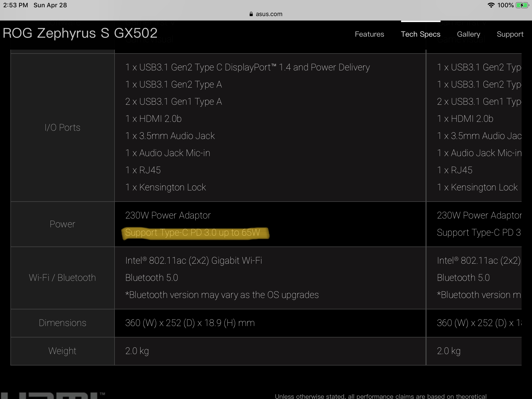The image size is (532, 399).
Task: Click the full Bluetooth version may vary note
Action: 222,295
